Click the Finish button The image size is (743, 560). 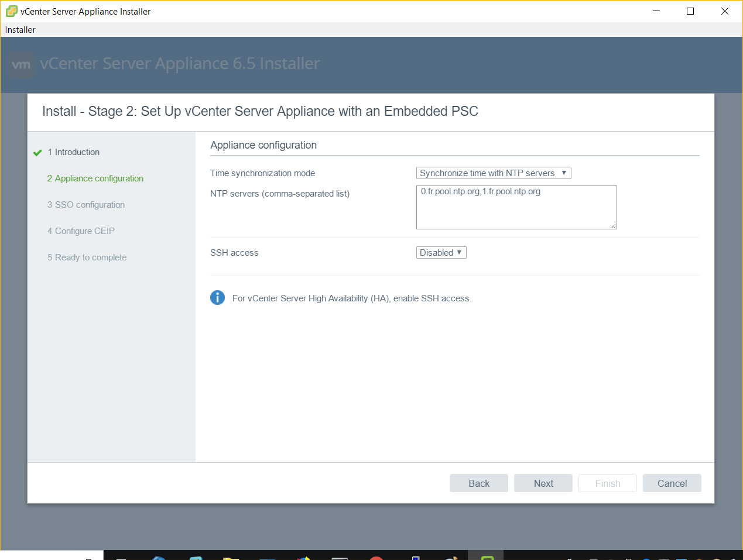pos(608,483)
